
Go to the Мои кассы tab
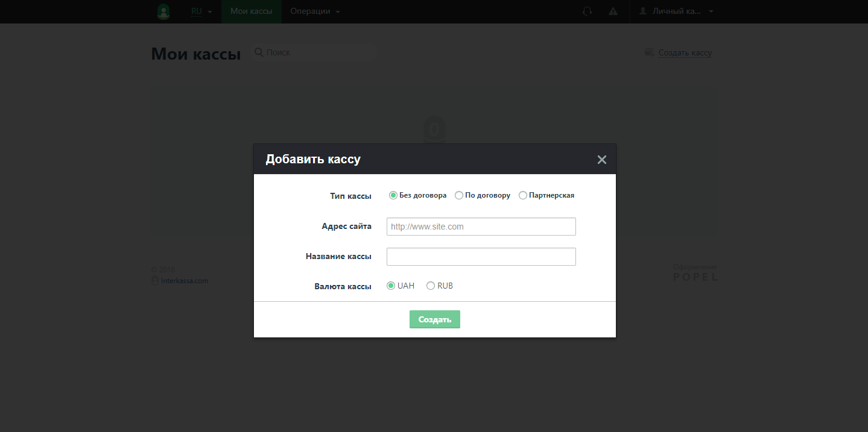pos(252,11)
